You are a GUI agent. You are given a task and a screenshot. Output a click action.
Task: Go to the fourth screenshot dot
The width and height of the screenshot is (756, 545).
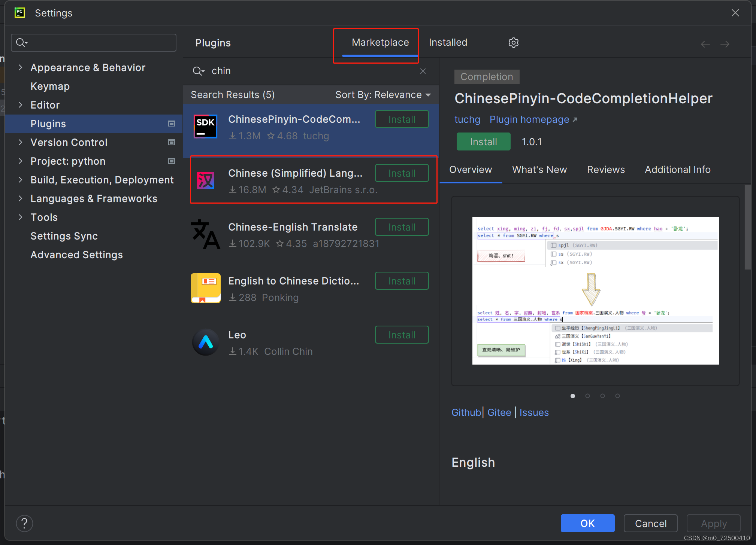617,396
